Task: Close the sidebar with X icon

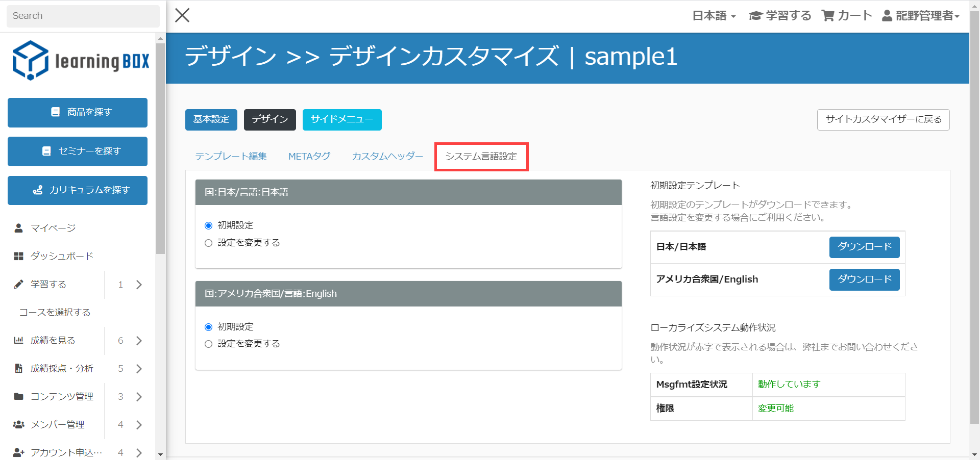Action: (182, 15)
